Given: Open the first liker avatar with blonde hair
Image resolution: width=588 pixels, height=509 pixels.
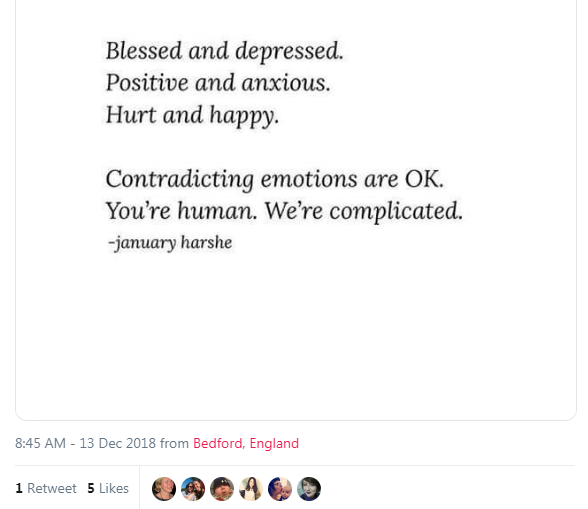Looking at the screenshot, I should click(164, 489).
